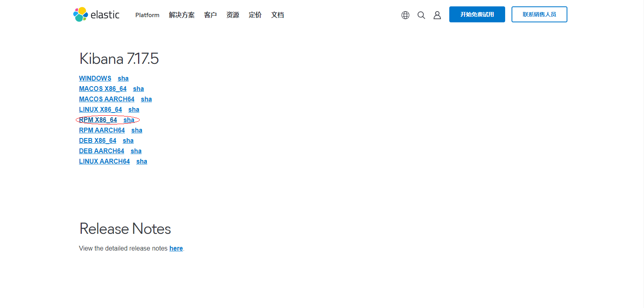The image size is (644, 308).
Task: Open the 客户 menu
Action: click(210, 15)
